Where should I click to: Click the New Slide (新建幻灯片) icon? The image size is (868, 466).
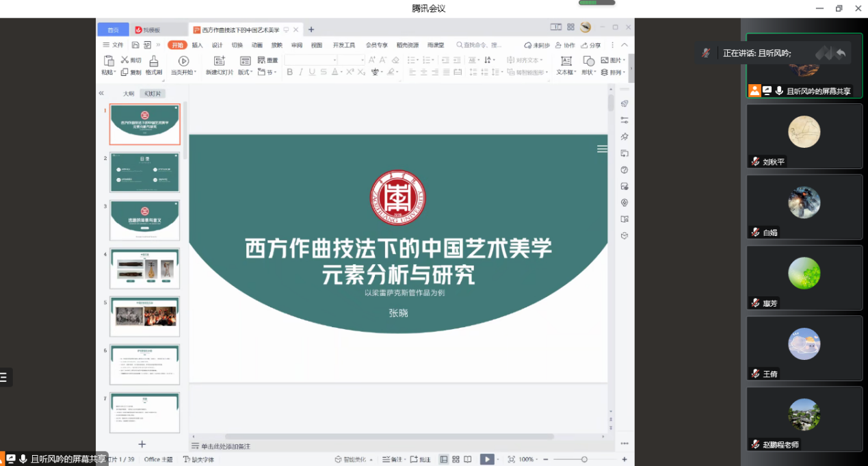(x=219, y=61)
